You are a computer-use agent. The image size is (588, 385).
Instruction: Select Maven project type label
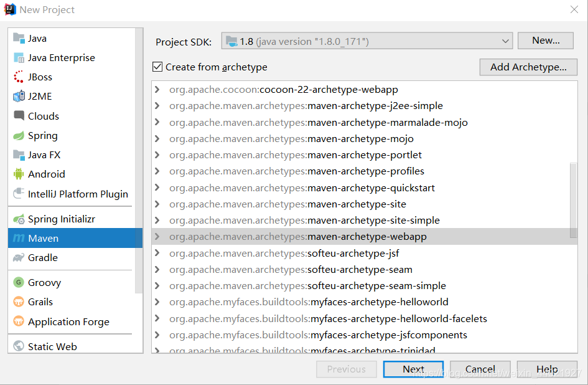(43, 238)
